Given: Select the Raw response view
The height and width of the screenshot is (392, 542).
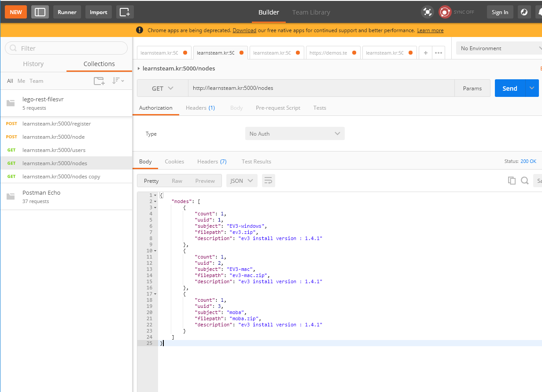Looking at the screenshot, I should pyautogui.click(x=177, y=181).
